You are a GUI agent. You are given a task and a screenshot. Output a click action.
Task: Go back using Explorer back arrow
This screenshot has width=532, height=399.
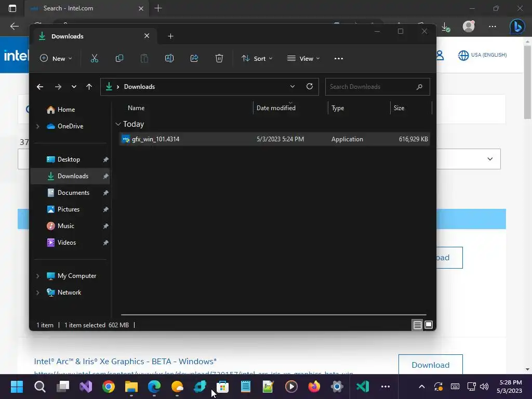40,87
